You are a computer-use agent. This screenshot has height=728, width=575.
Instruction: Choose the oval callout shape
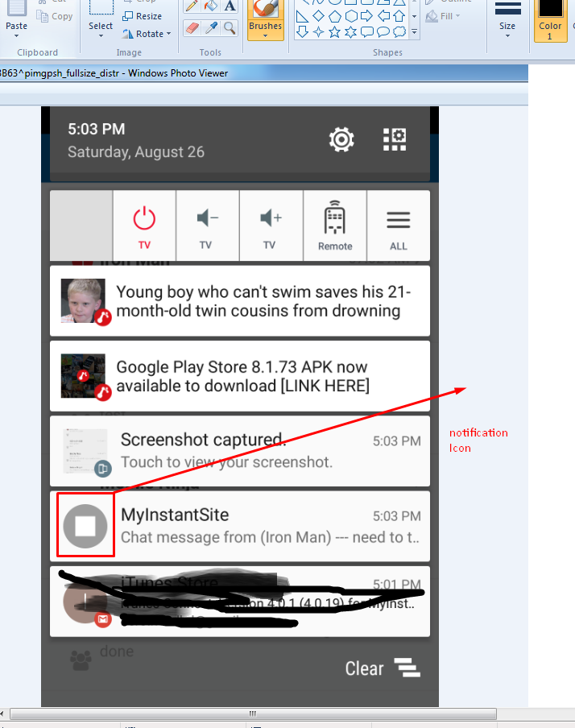pos(383,32)
